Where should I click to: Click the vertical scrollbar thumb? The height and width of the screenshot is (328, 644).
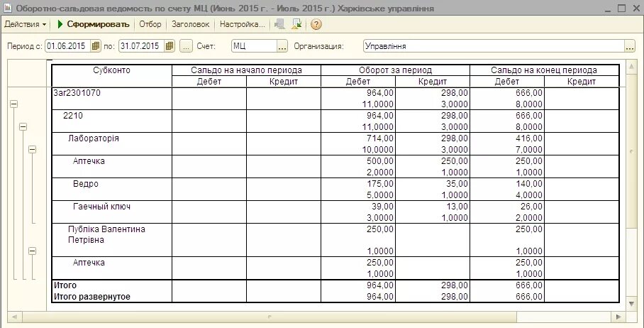pos(632,151)
